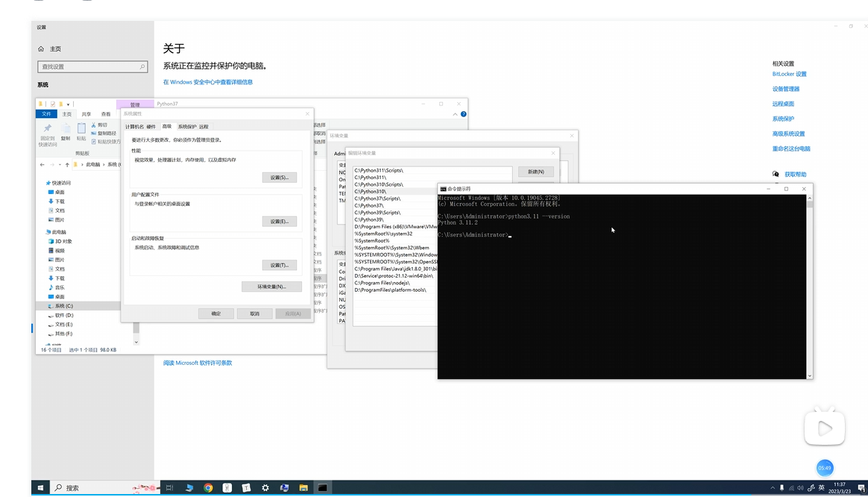Switch to 硬件 tab in System Properties

pyautogui.click(x=151, y=127)
